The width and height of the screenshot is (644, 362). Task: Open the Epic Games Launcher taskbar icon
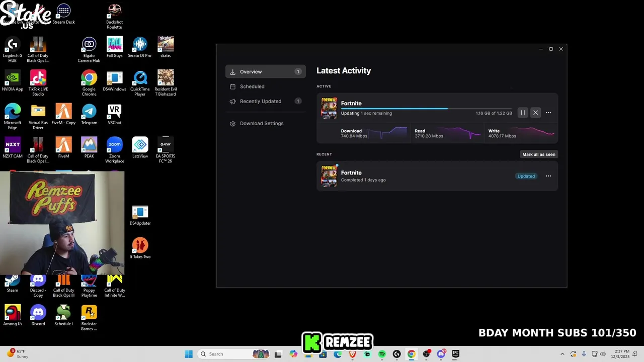coord(456,354)
